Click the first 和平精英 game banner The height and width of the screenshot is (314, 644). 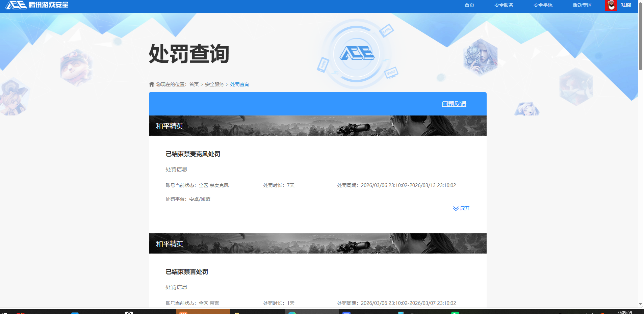pos(318,126)
